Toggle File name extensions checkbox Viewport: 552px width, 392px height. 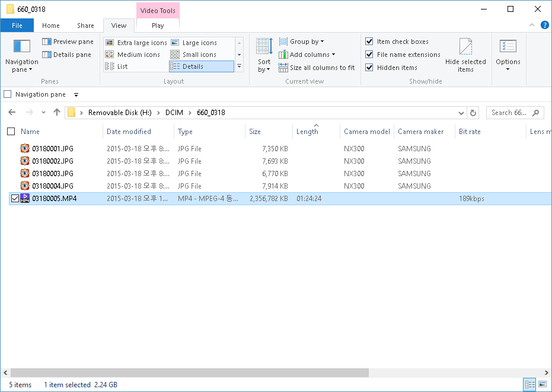point(369,55)
